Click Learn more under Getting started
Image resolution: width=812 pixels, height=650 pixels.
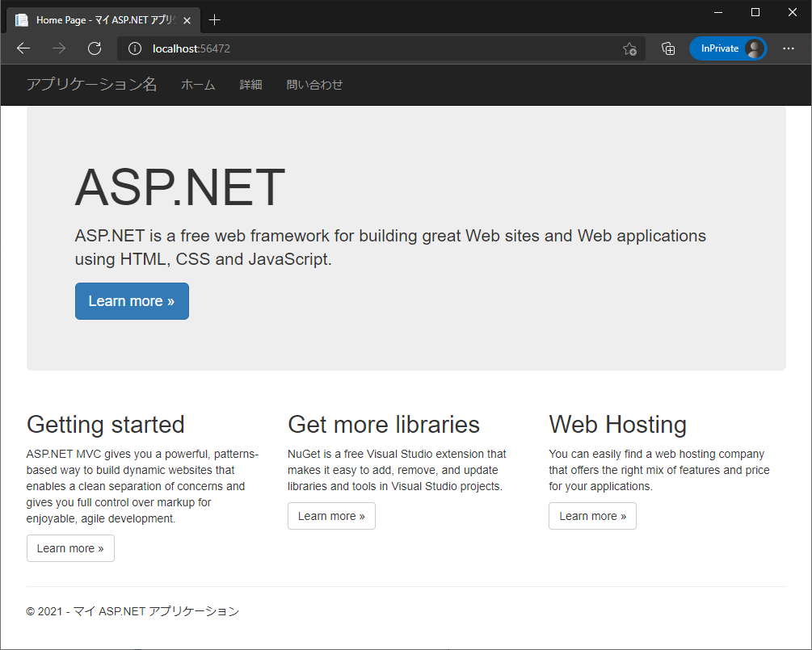70,548
